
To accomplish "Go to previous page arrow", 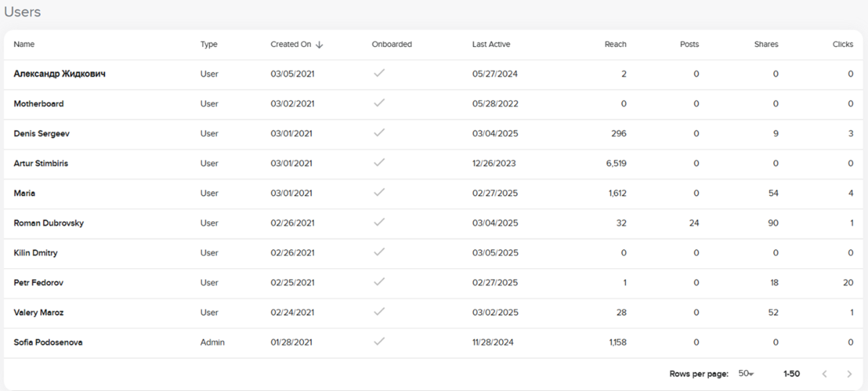I will 825,374.
